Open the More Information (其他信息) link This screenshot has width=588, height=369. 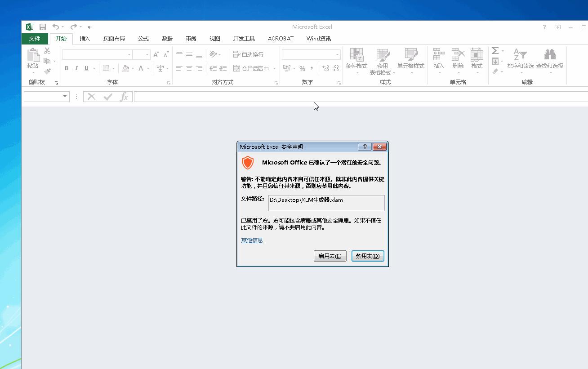pyautogui.click(x=252, y=240)
